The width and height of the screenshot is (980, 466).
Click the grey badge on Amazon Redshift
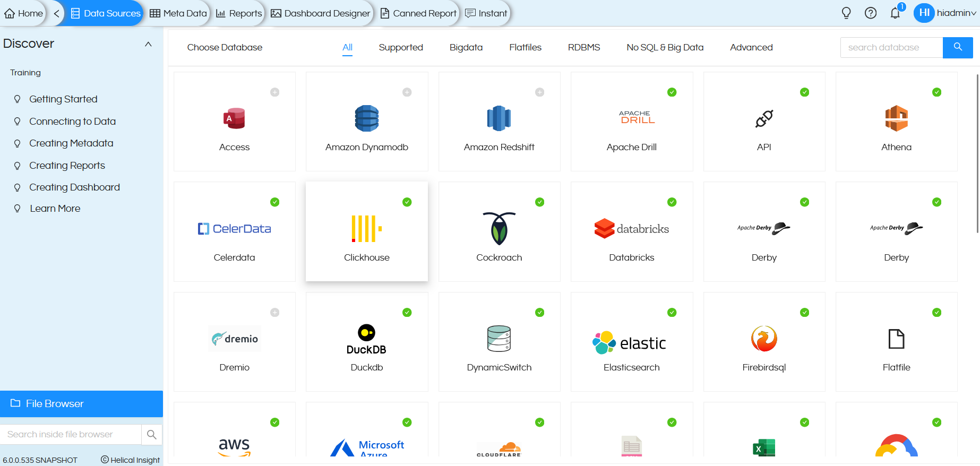coord(539,92)
